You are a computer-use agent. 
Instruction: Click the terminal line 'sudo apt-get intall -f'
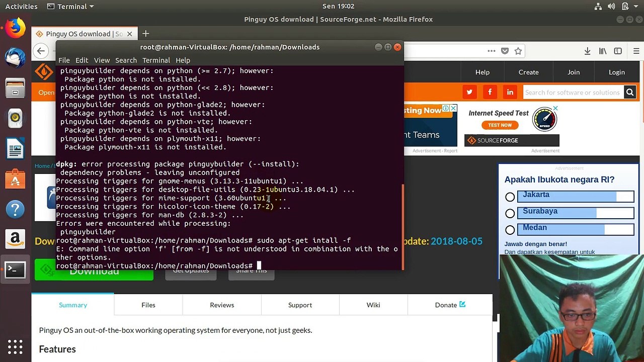(304, 240)
